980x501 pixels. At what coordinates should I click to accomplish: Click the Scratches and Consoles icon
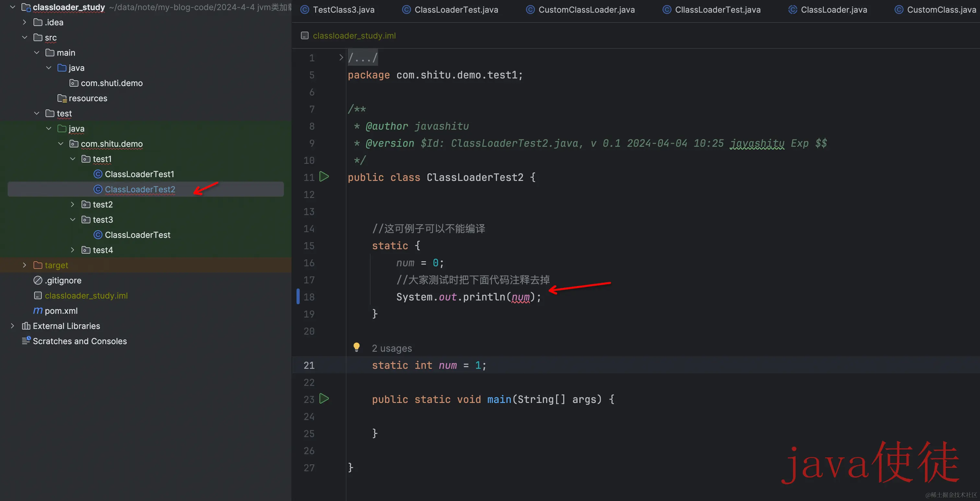(26, 341)
